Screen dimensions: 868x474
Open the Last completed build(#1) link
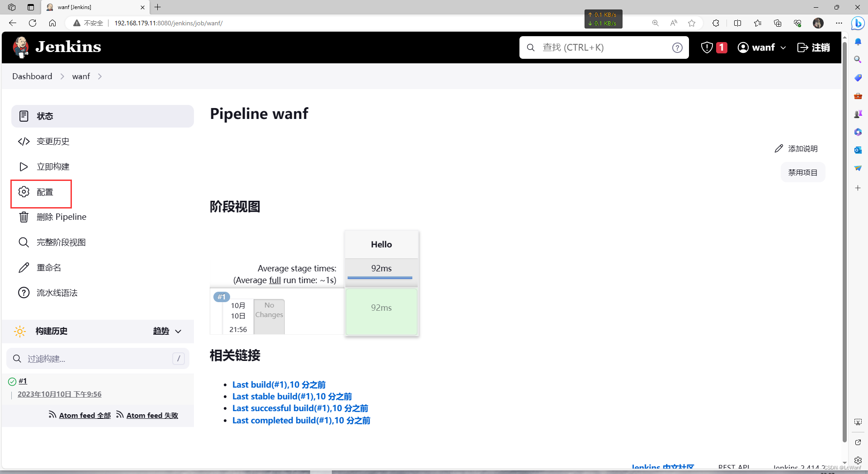[x=301, y=421]
